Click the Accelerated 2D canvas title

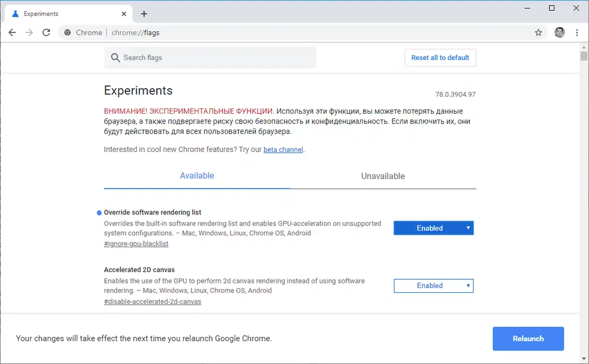coord(139,270)
